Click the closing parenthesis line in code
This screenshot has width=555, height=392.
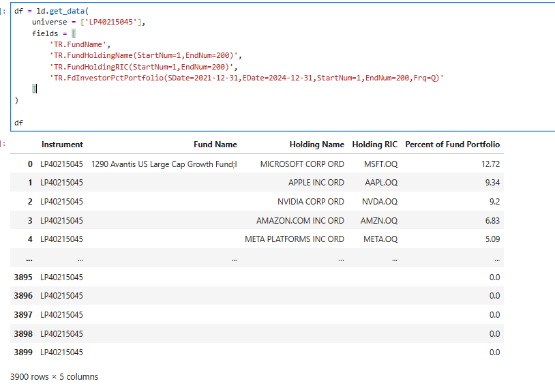click(16, 100)
